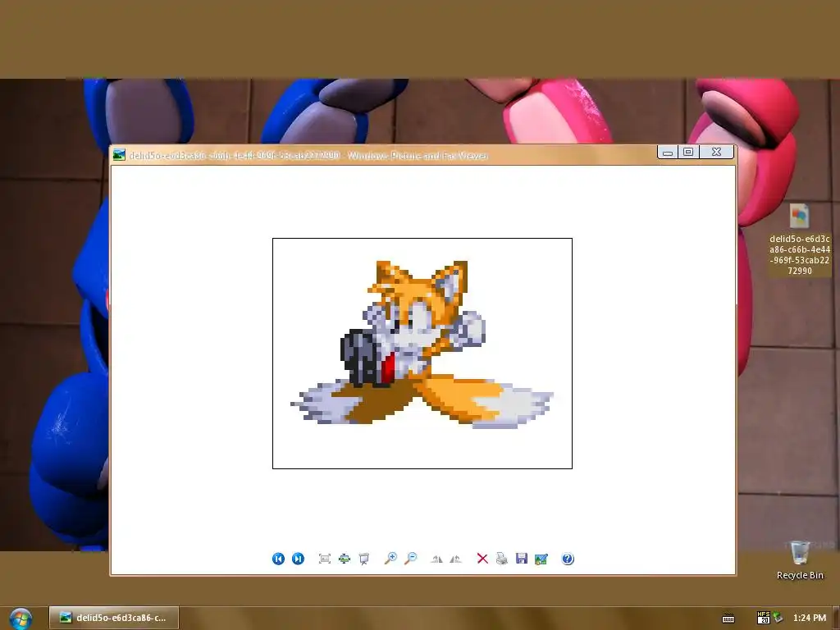Click the HFS 20 tray icon
The height and width of the screenshot is (630, 840).
click(764, 618)
